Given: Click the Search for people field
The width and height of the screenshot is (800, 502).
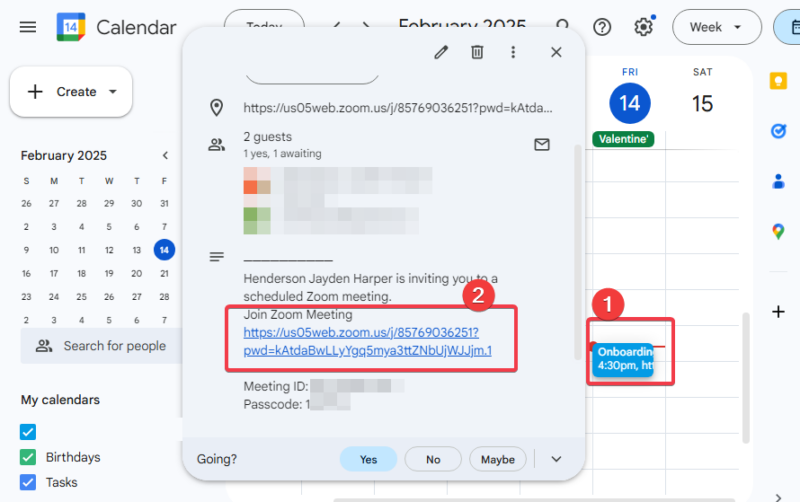Looking at the screenshot, I should (114, 346).
